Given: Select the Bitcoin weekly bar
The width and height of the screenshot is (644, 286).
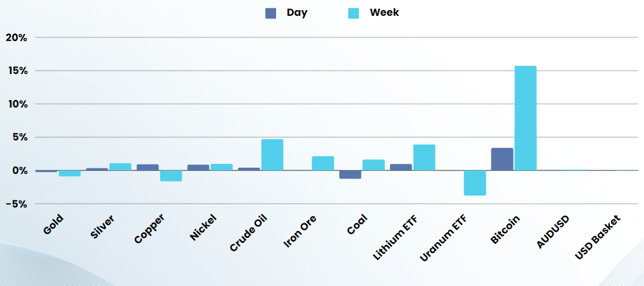Looking at the screenshot, I should [526, 118].
